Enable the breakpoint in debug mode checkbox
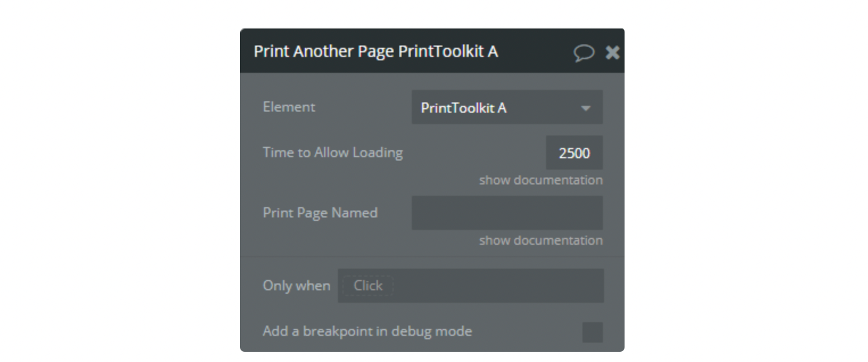 pos(592,332)
